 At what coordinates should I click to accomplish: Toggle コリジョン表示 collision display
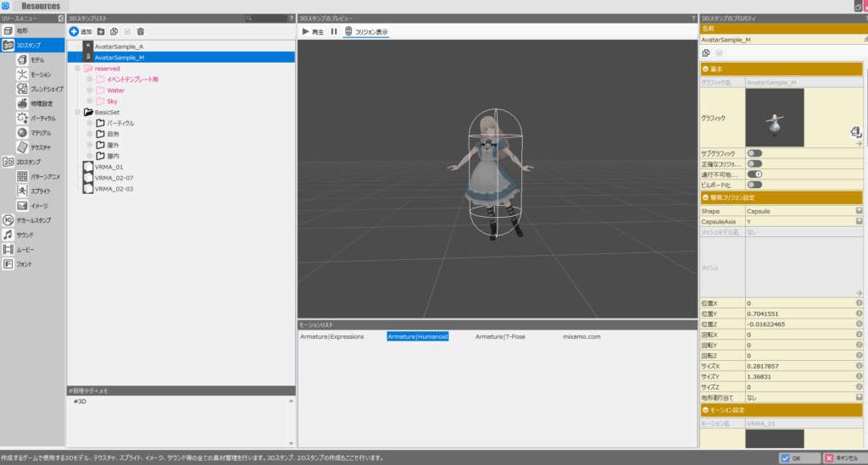pos(366,31)
